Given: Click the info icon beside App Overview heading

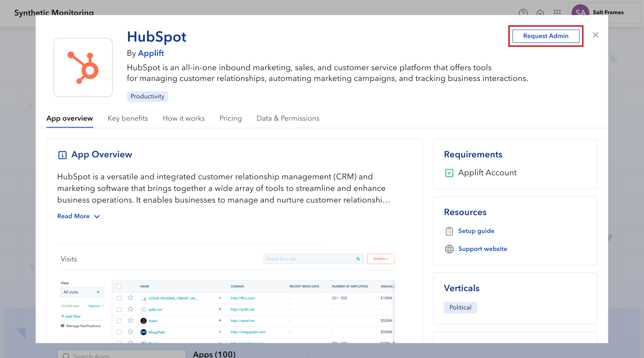Looking at the screenshot, I should click(62, 155).
